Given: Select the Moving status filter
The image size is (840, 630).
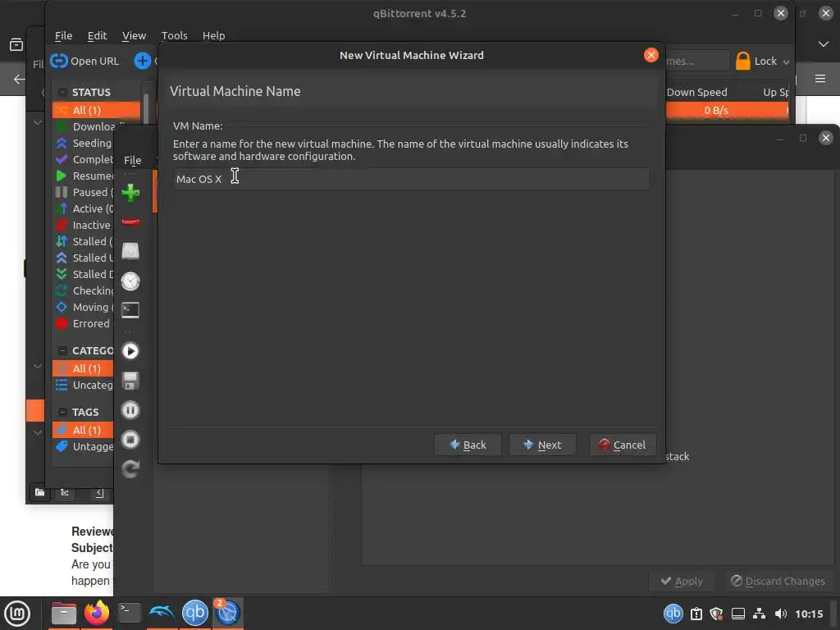Looking at the screenshot, I should pyautogui.click(x=84, y=307).
